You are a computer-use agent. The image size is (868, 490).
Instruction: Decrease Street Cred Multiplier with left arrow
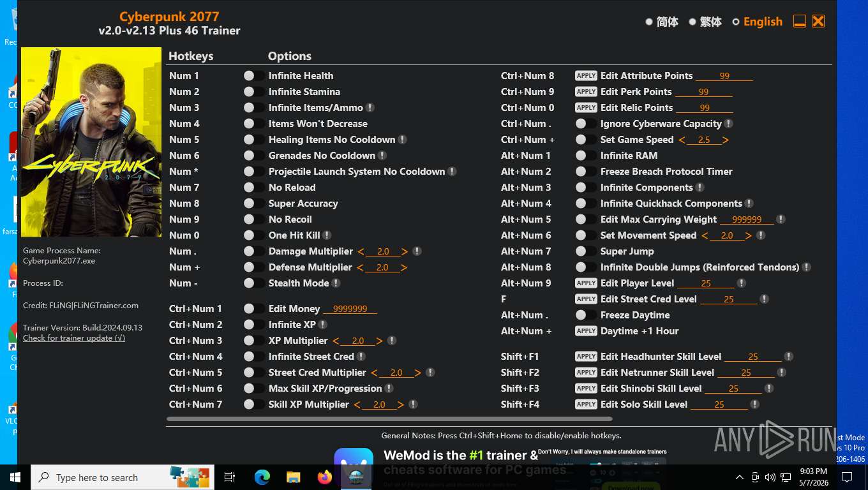point(375,373)
